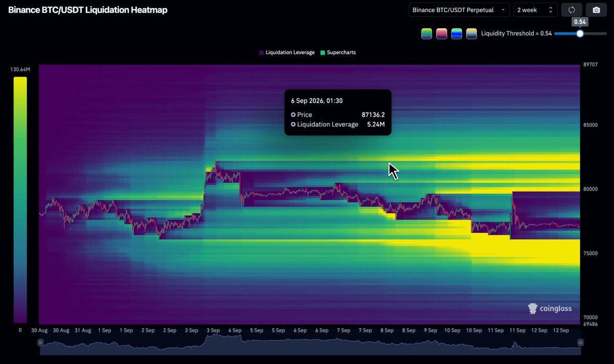Toggle the Liquidation Leverage legend series

tap(287, 53)
